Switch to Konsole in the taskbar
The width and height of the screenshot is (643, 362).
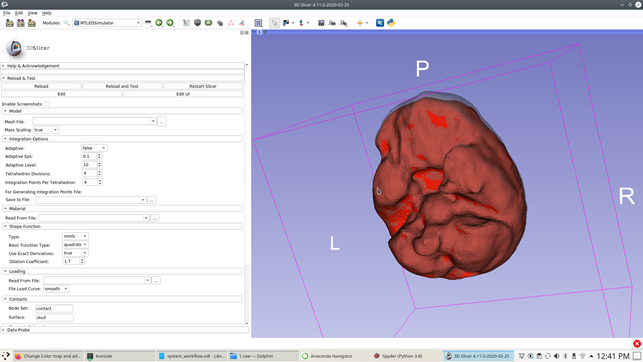click(120, 356)
